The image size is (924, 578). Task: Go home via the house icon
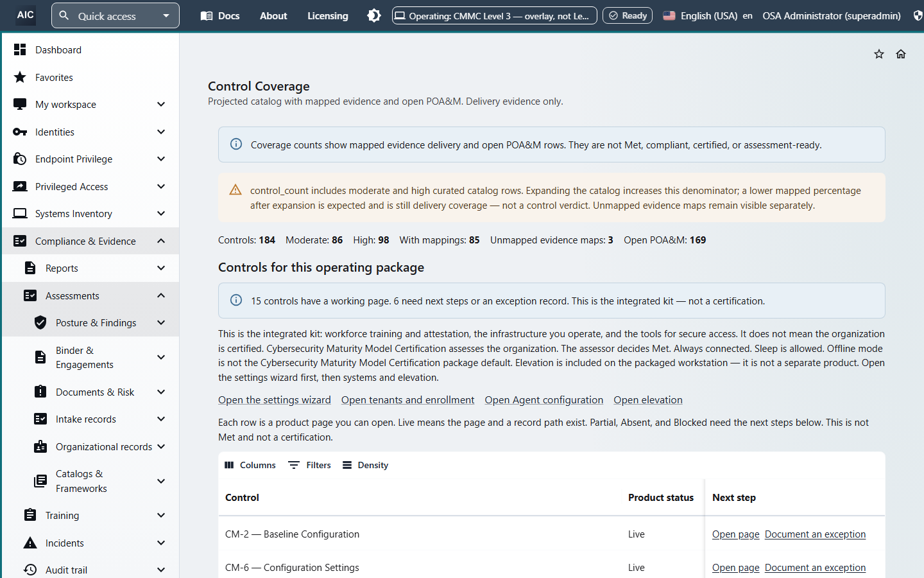coord(901,54)
